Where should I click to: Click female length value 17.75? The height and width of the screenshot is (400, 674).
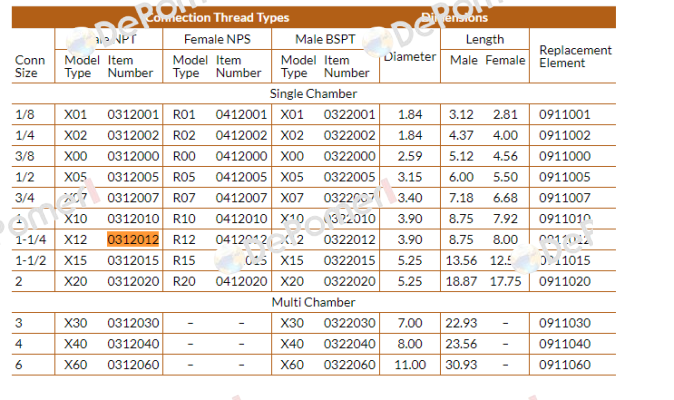coord(506,281)
